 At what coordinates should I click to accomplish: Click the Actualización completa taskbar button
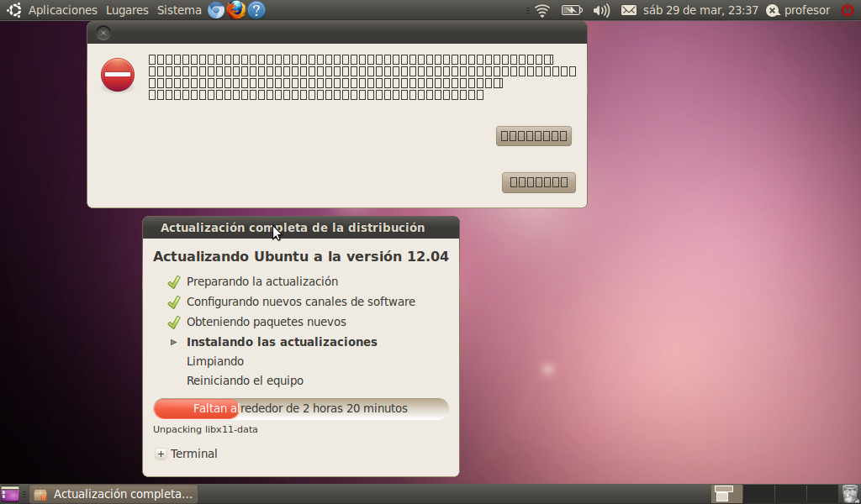point(114,494)
